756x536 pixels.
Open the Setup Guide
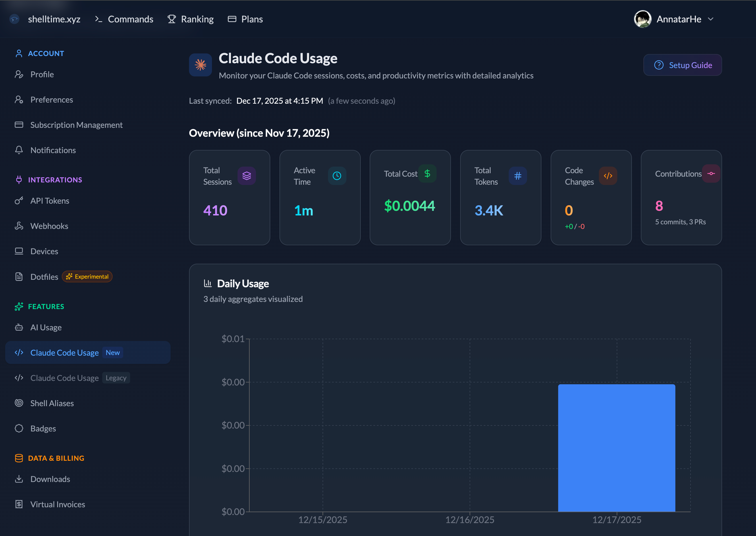pos(682,65)
